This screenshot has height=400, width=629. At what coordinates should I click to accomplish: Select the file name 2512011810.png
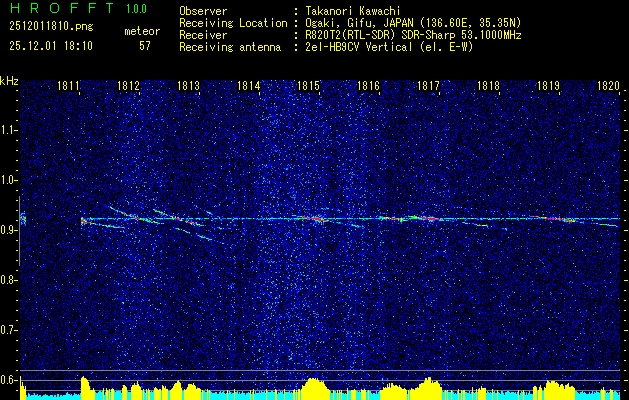[51, 27]
